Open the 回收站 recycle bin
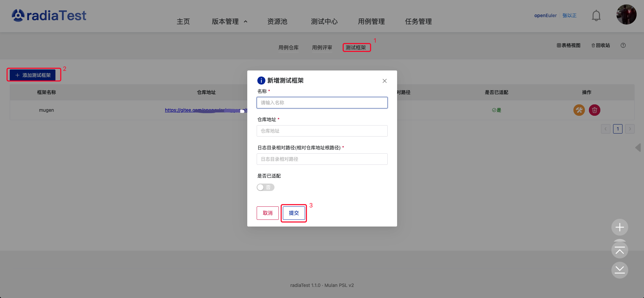 601,45
